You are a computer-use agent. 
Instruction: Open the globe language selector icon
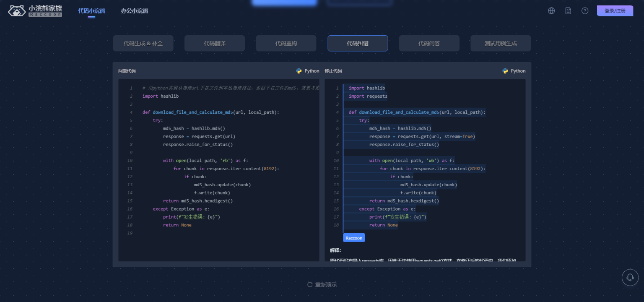[551, 11]
